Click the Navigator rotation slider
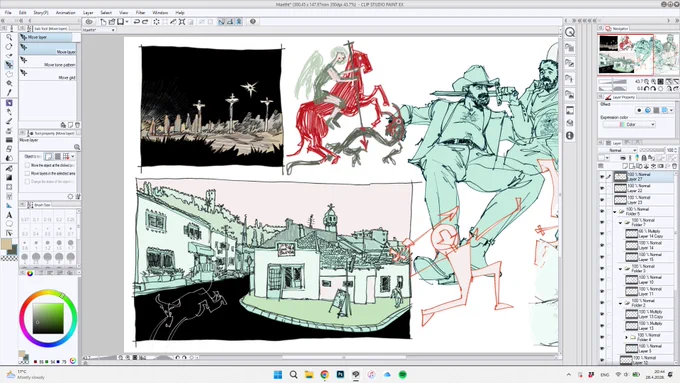 coord(612,88)
